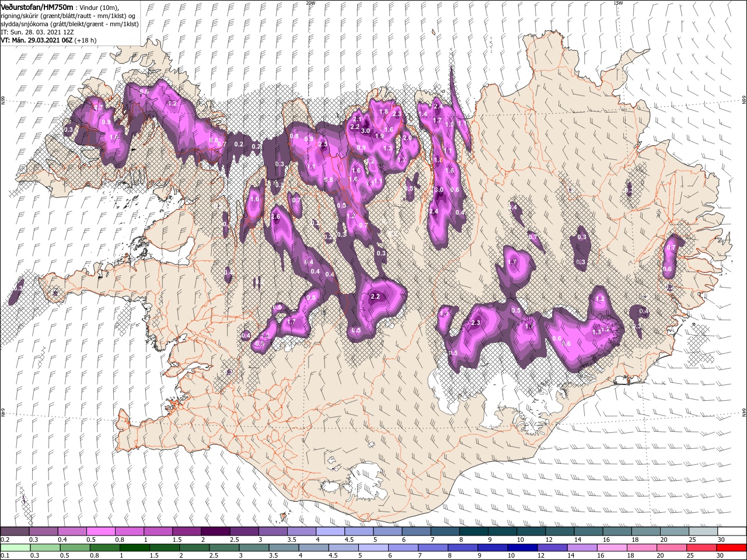Click the dark teal 8 snow legend swatch
The width and height of the screenshot is (747, 560).
pyautogui.click(x=473, y=531)
